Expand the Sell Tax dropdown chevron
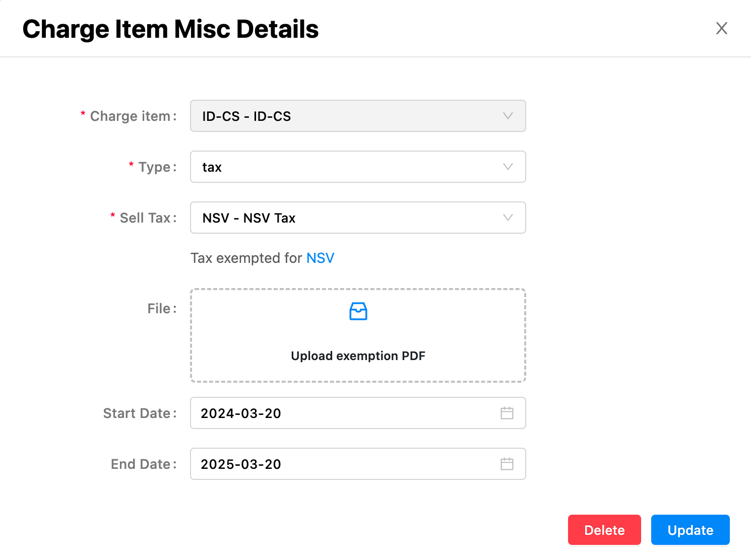Viewport: 751px width, 560px height. pos(508,218)
